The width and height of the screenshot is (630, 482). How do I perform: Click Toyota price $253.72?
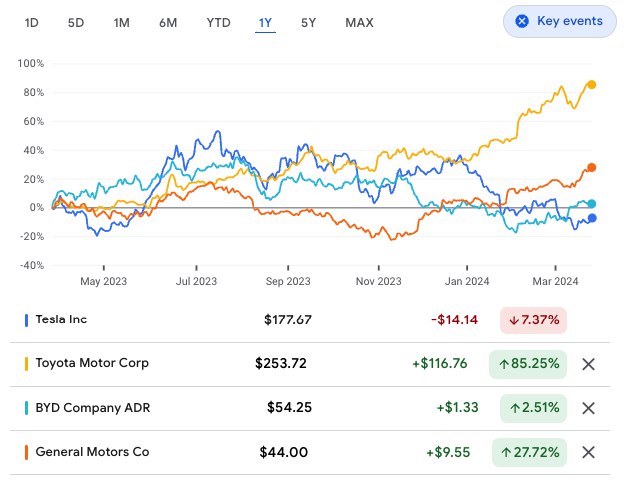click(281, 364)
